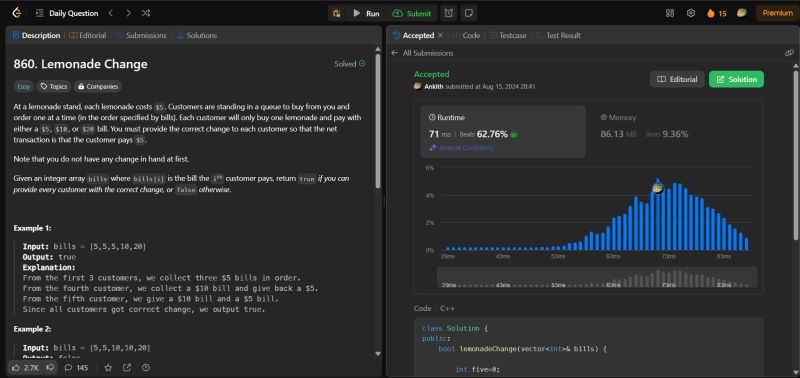
Task: Pick a random question shuffle icon
Action: pyautogui.click(x=146, y=13)
